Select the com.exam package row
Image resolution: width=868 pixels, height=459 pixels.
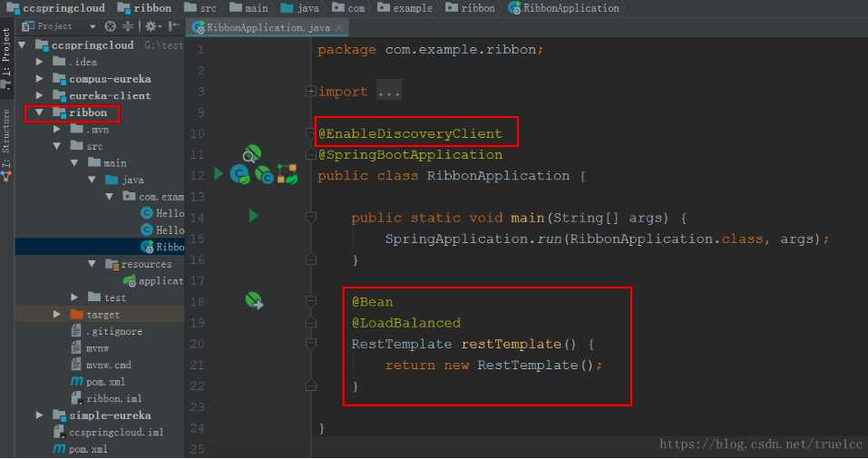pyautogui.click(x=100, y=197)
